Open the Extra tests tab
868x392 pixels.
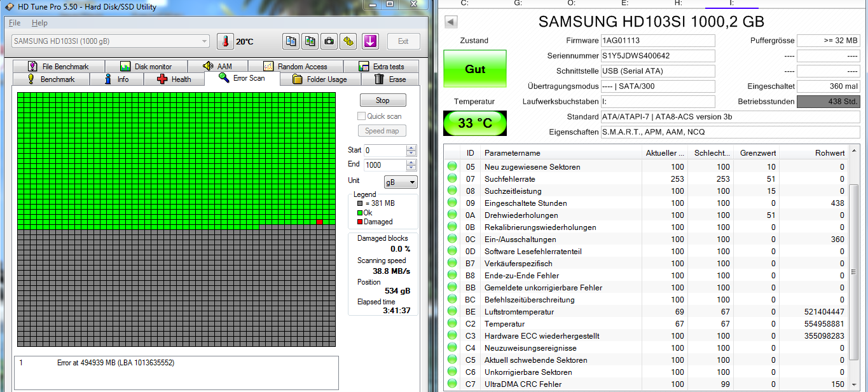pos(382,67)
